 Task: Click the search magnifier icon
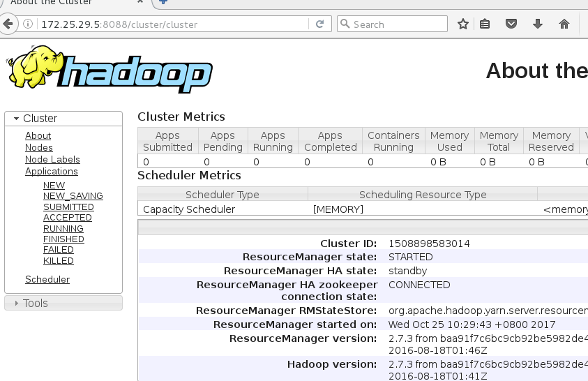click(x=345, y=24)
